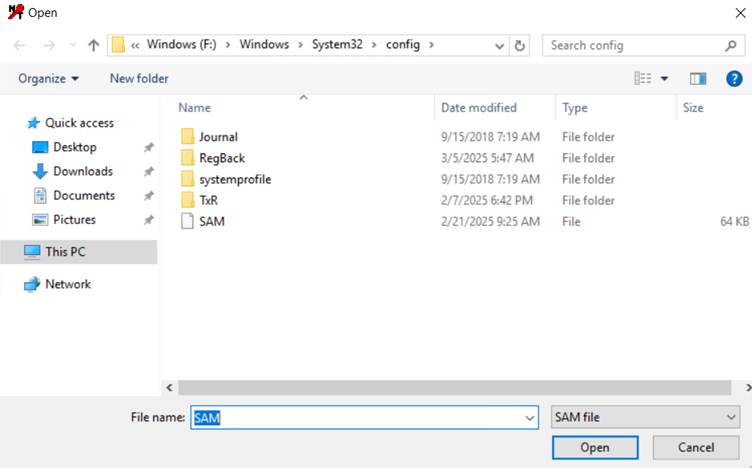Expand chevron after System32 breadcrumb
The height and width of the screenshot is (468, 752).
(374, 45)
